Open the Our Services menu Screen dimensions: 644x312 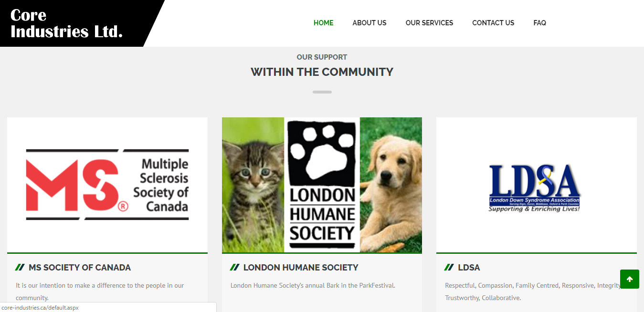pyautogui.click(x=429, y=23)
